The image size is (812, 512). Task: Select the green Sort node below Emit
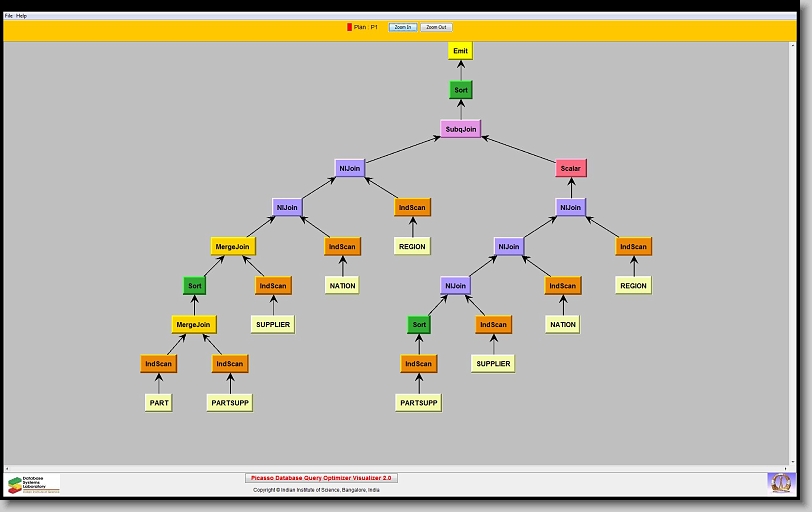(460, 90)
